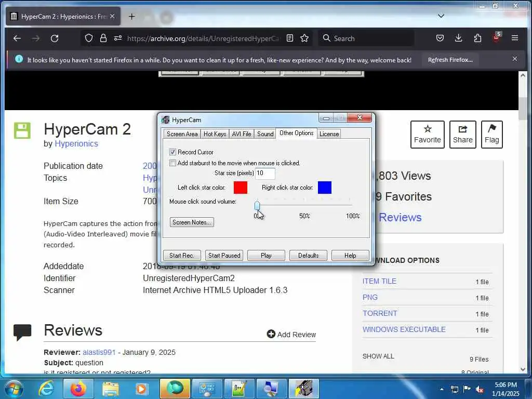Open a new browser tab

coord(131,16)
